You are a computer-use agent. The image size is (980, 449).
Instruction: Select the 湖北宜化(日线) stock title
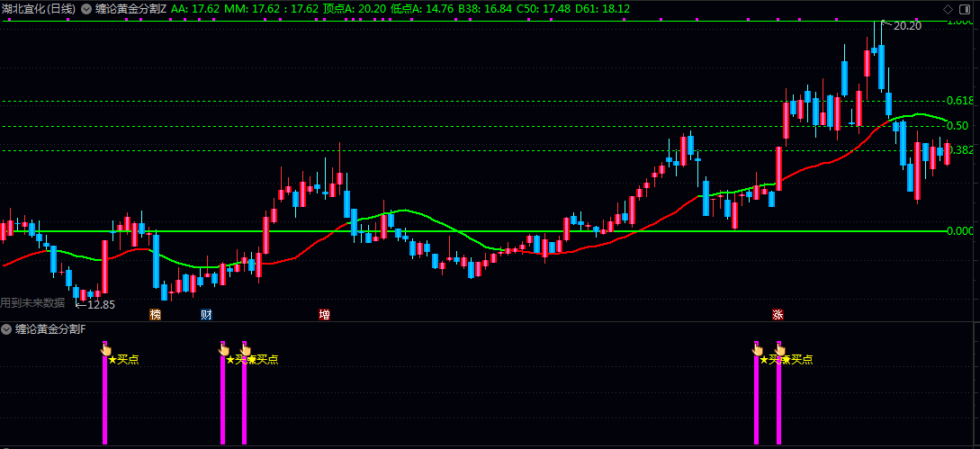39,9
